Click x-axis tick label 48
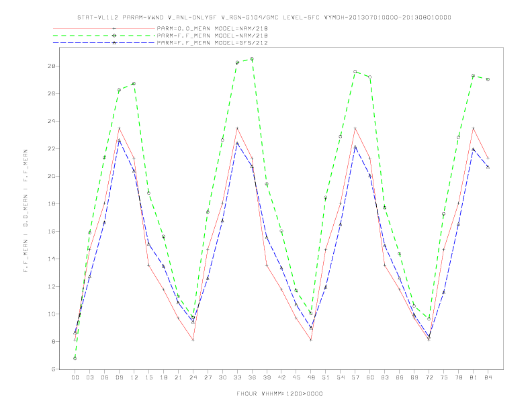Image resolution: width=532 pixels, height=411 pixels. (x=311, y=377)
